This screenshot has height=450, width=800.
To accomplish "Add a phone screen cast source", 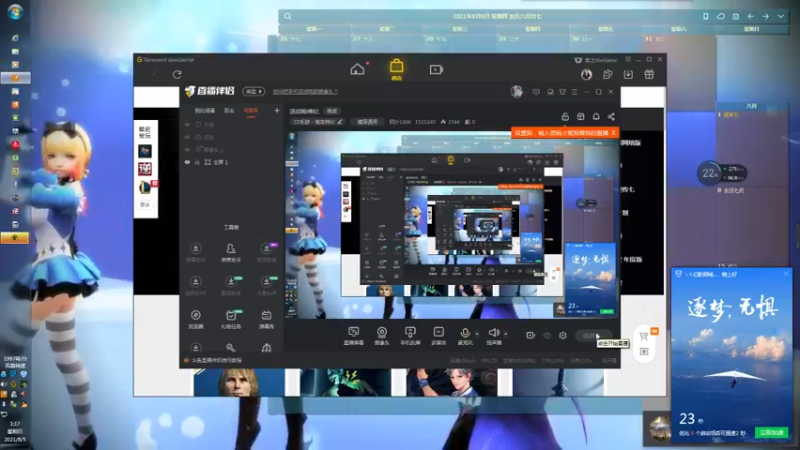I will 410,336.
